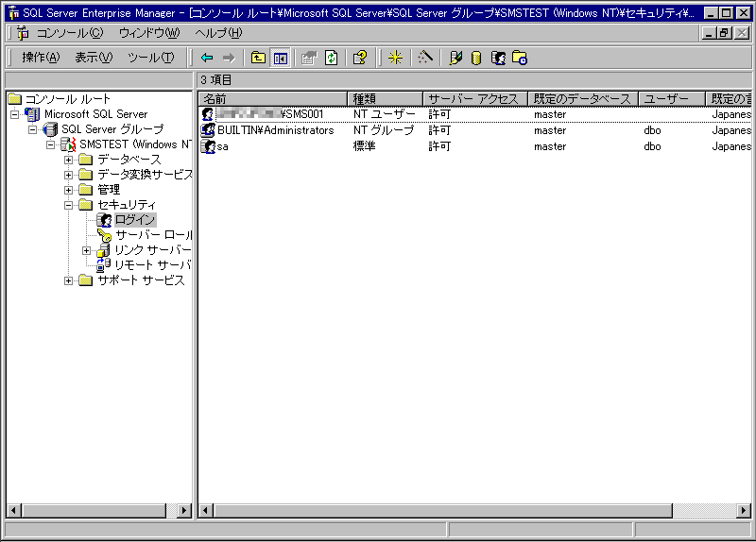This screenshot has height=542, width=756.
Task: Select the リモート サーバー tree item
Action: [152, 265]
